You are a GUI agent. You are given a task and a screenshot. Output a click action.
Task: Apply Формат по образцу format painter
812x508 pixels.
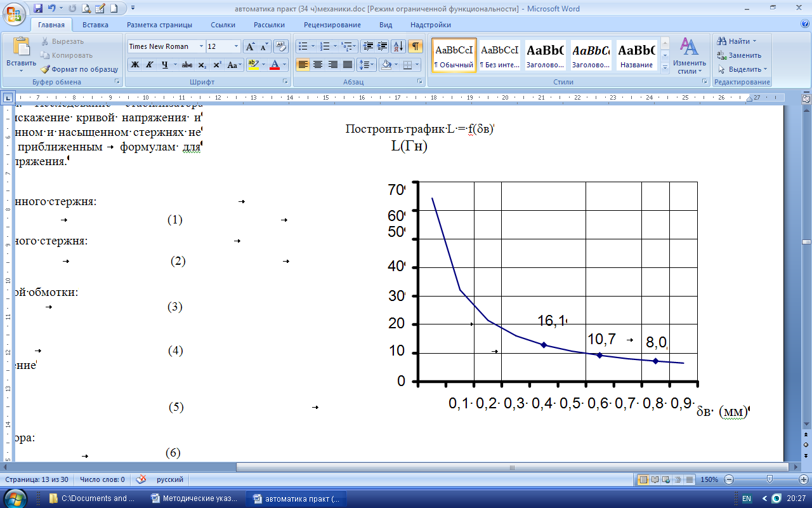(x=79, y=69)
